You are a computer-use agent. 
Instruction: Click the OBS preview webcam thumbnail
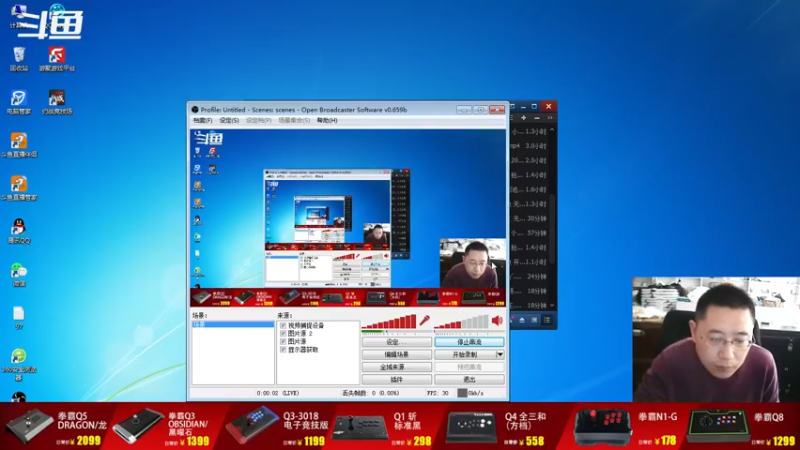pyautogui.click(x=472, y=263)
